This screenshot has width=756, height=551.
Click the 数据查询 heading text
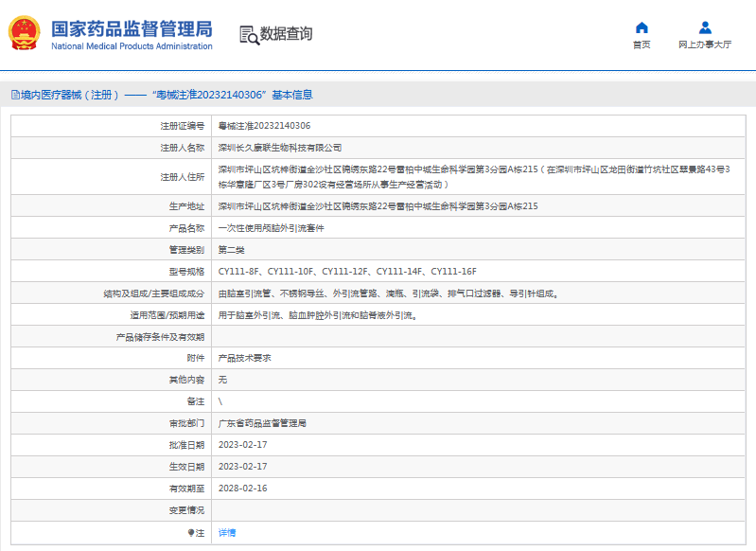pyautogui.click(x=287, y=34)
